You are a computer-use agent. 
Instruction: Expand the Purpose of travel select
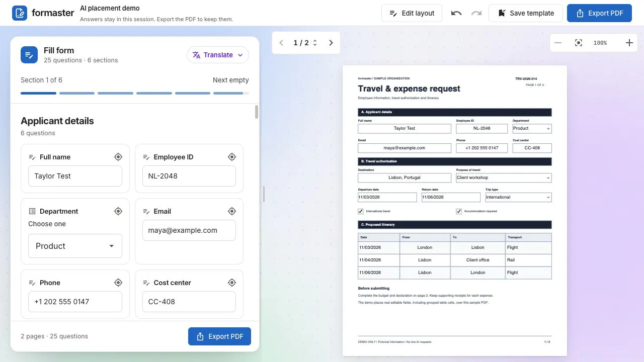coord(504,177)
